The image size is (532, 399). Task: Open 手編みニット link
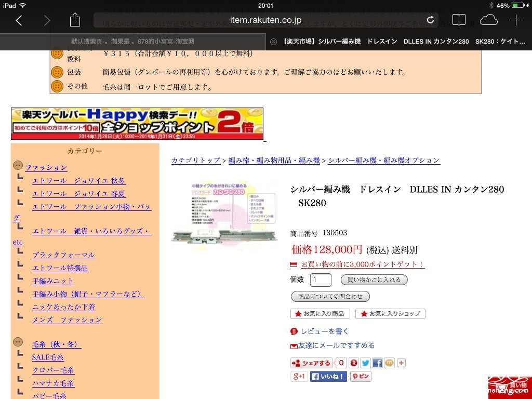(54, 281)
